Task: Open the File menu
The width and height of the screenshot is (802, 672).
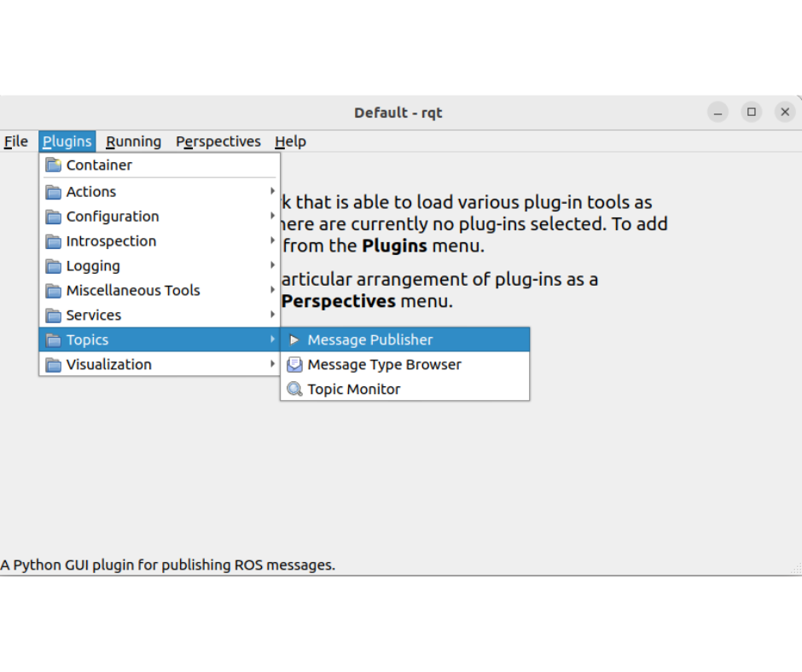Action: 16,142
